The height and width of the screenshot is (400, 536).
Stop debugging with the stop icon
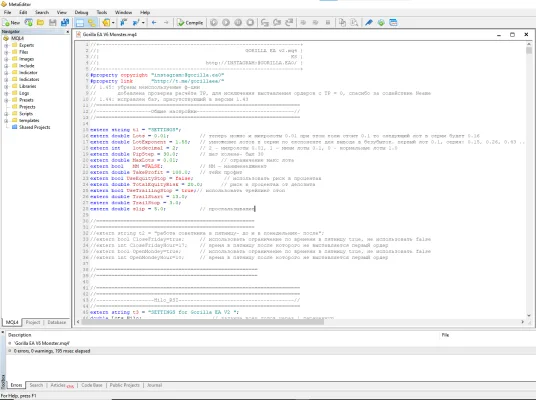[250, 23]
